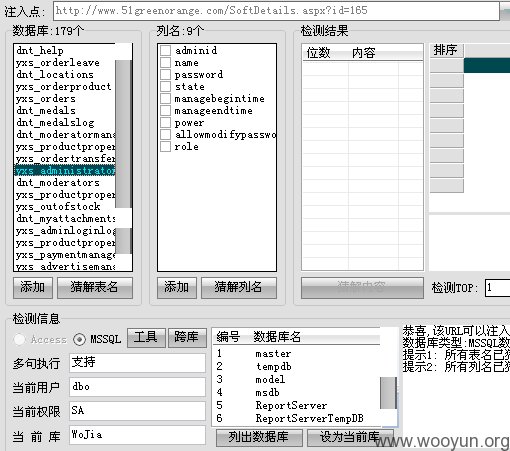Select dnt_moderators table entry
The image size is (510, 451).
(x=65, y=183)
